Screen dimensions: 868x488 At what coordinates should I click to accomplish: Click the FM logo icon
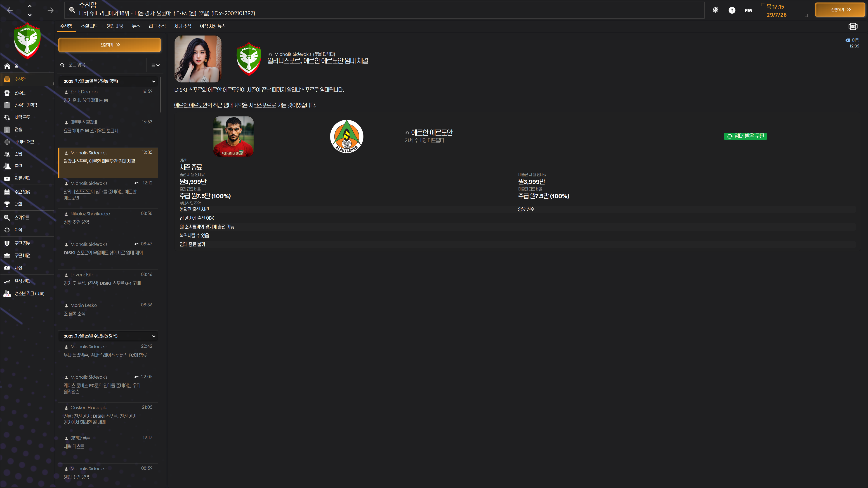tap(748, 10)
